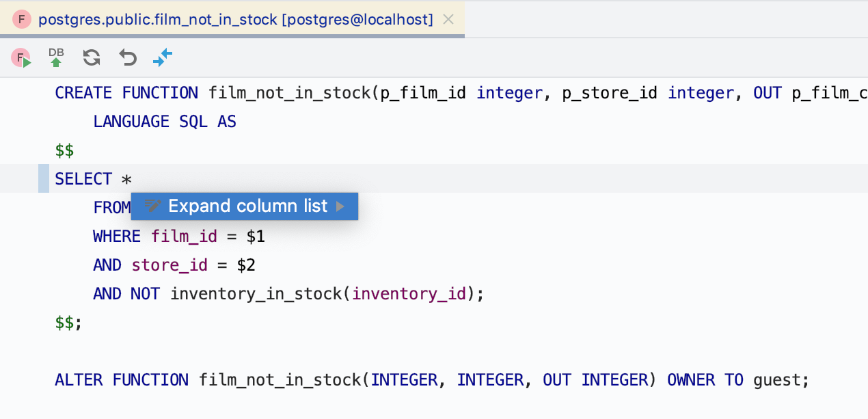Switch to the postgres.public.film_not_in_stock tab
This screenshot has height=419, width=868.
click(235, 20)
